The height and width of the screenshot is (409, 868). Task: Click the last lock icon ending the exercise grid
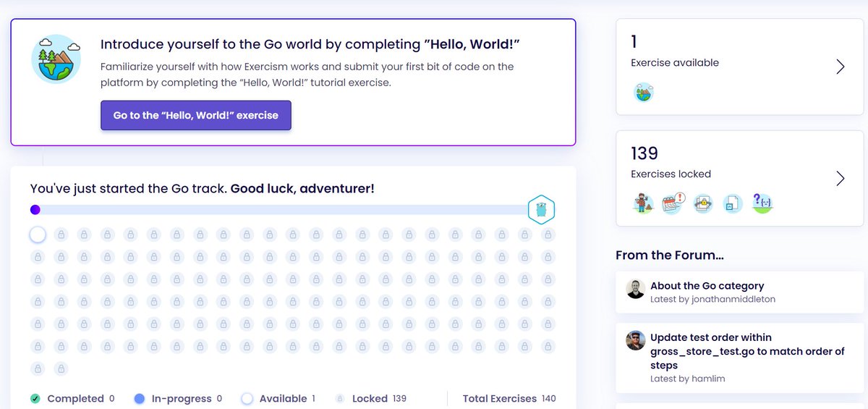(61, 368)
